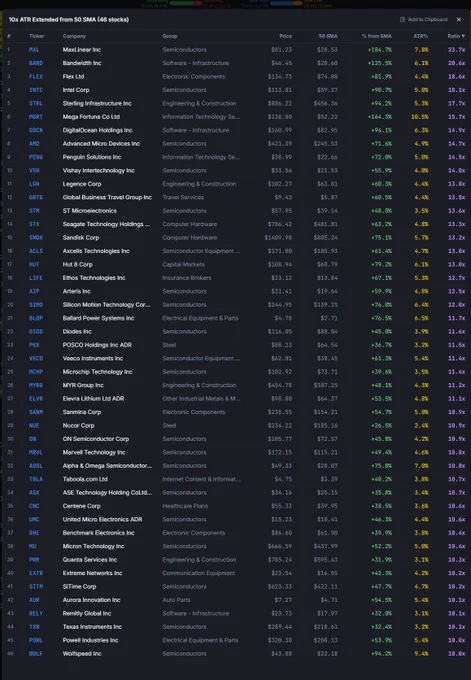Image resolution: width=471 pixels, height=680 pixels.
Task: Select the SiTime Corp company name
Action: click(x=79, y=587)
